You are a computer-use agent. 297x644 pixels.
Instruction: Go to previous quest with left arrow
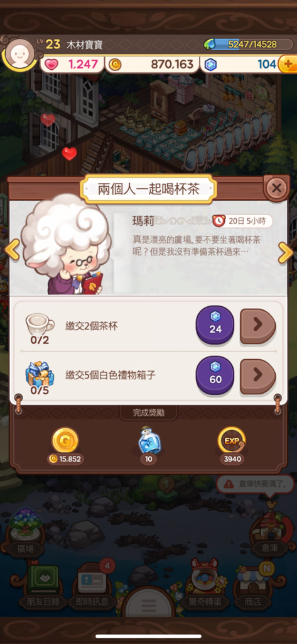click(12, 250)
